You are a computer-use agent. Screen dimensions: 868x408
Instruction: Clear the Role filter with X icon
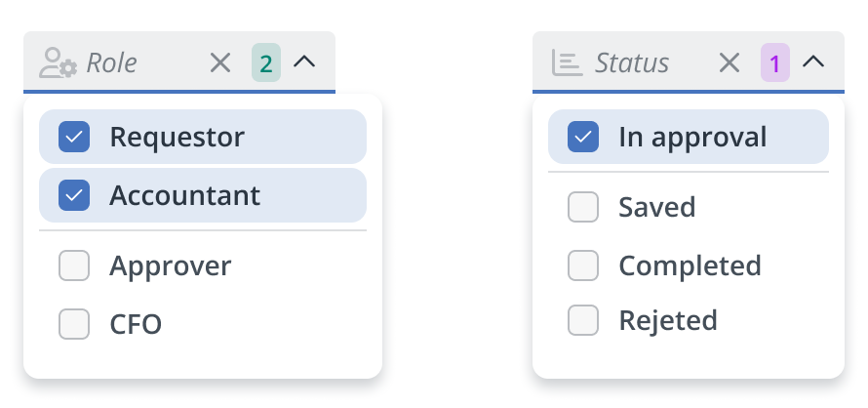click(x=220, y=63)
